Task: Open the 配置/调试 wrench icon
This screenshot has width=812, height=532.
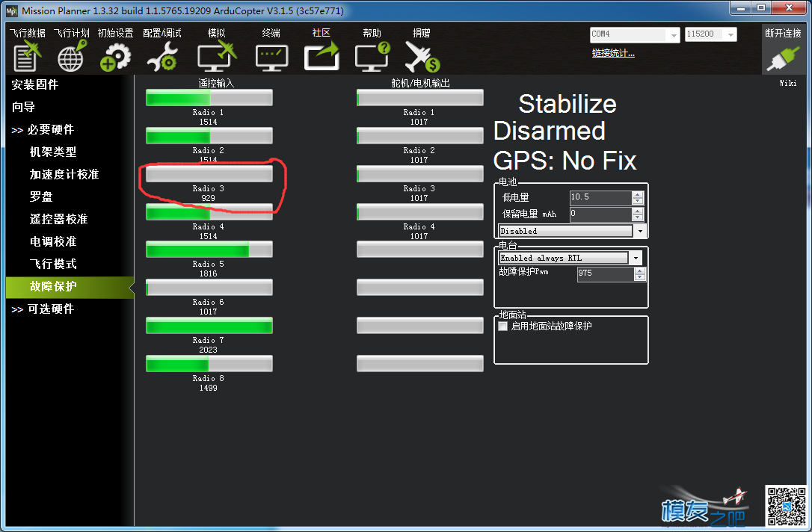Action: (x=162, y=56)
